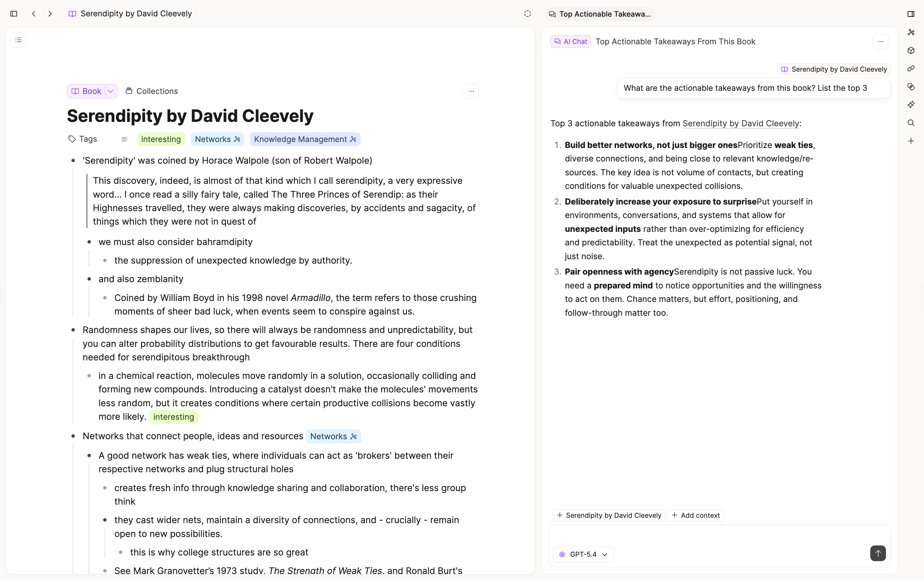Switch to the Top Actionable Takeawa... tab

(x=600, y=14)
